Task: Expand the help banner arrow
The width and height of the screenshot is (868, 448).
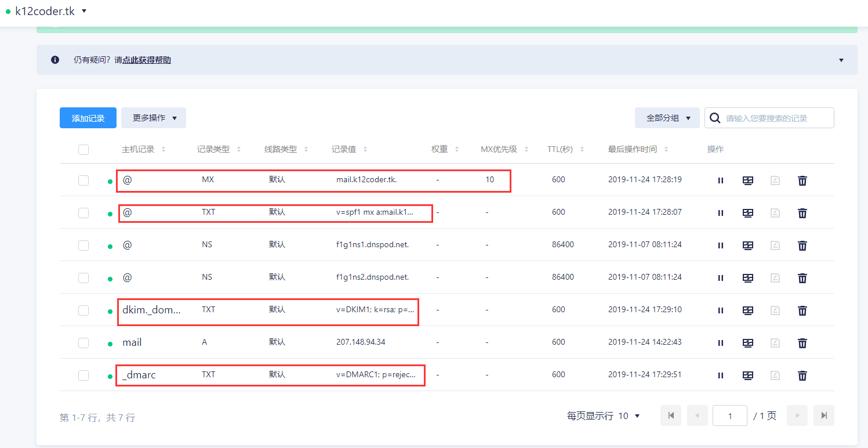Action: pos(841,60)
